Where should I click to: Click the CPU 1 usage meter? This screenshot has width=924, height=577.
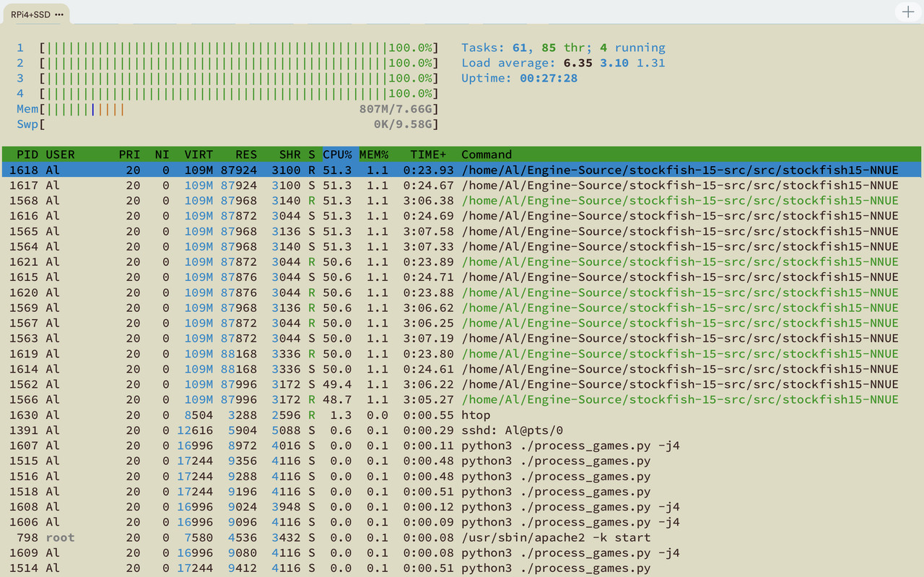pyautogui.click(x=227, y=48)
